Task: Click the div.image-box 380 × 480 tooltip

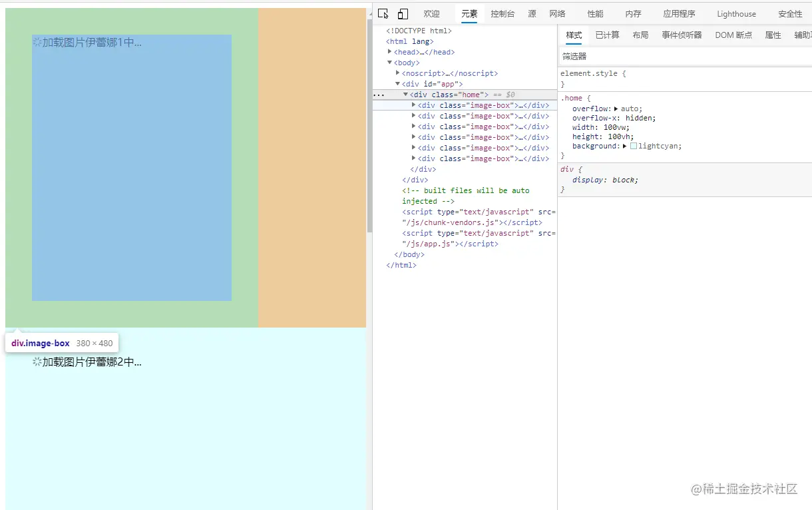Action: click(x=62, y=343)
